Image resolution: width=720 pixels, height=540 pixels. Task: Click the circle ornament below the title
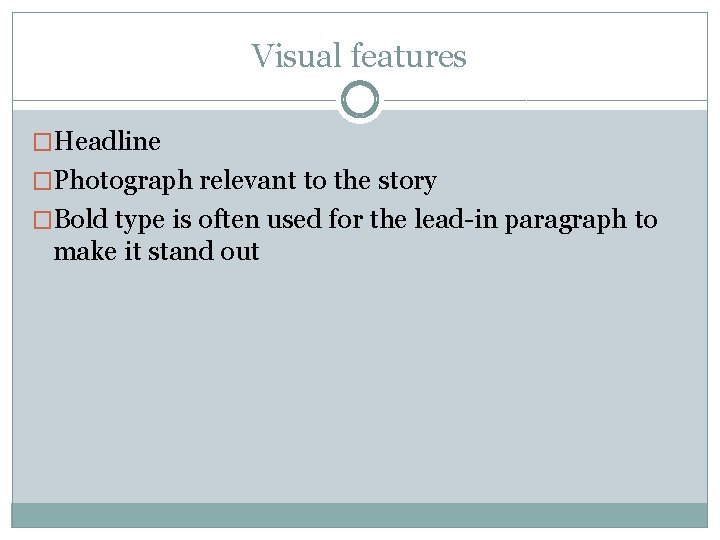tap(360, 101)
